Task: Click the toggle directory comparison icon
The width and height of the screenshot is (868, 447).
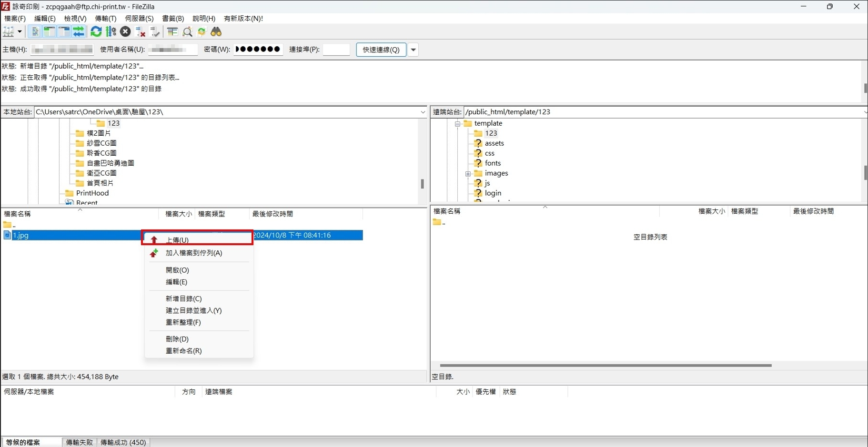Action: click(x=187, y=32)
